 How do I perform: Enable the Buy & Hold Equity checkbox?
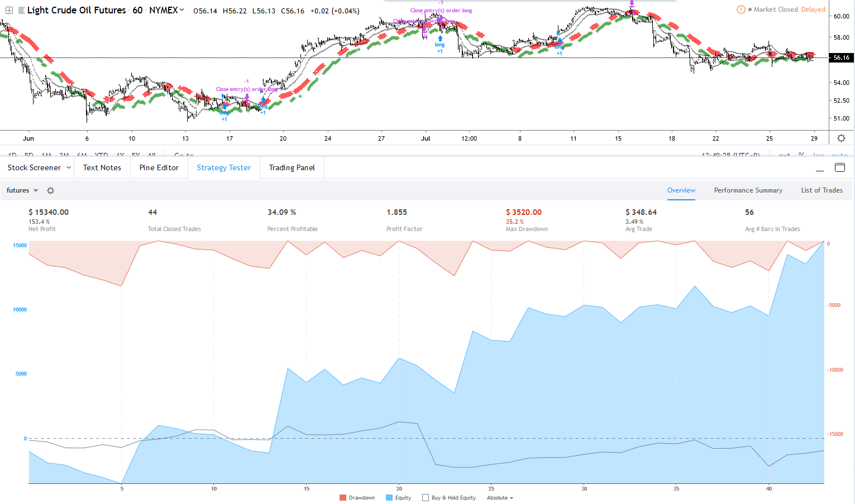pyautogui.click(x=426, y=497)
